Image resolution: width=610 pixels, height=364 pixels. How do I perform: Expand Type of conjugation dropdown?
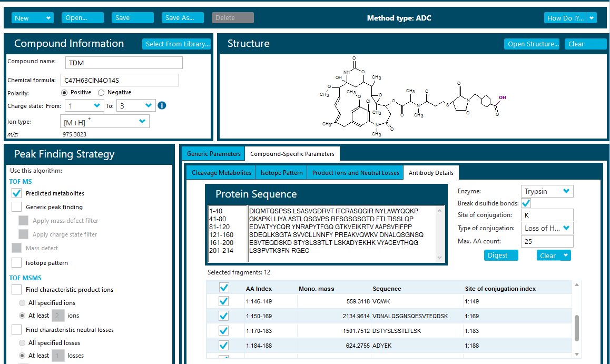click(x=566, y=228)
